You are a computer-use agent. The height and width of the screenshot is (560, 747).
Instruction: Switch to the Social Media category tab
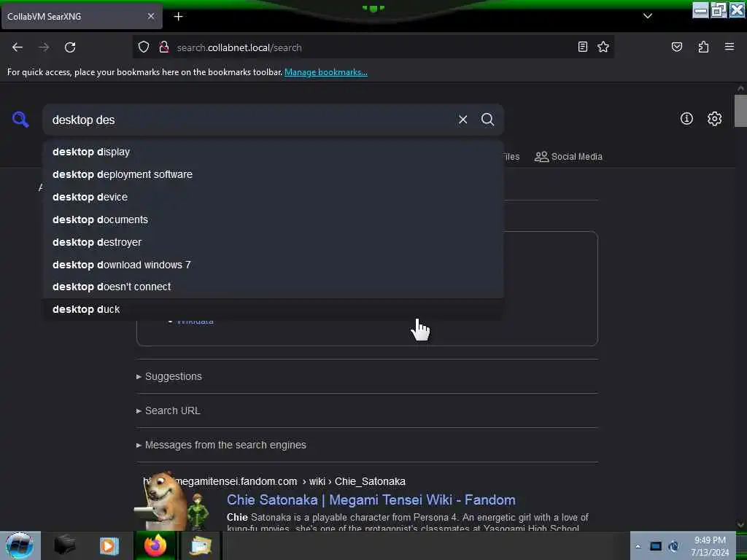click(568, 157)
